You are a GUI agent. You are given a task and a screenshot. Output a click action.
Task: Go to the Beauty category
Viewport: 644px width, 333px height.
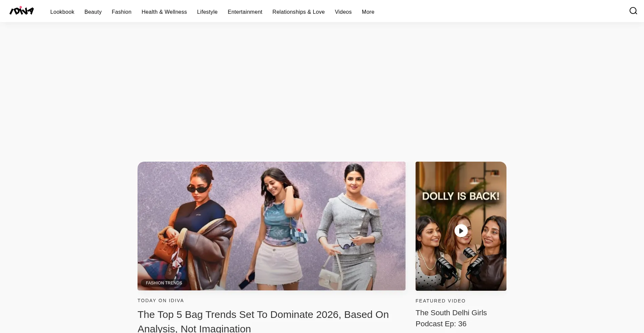[93, 12]
